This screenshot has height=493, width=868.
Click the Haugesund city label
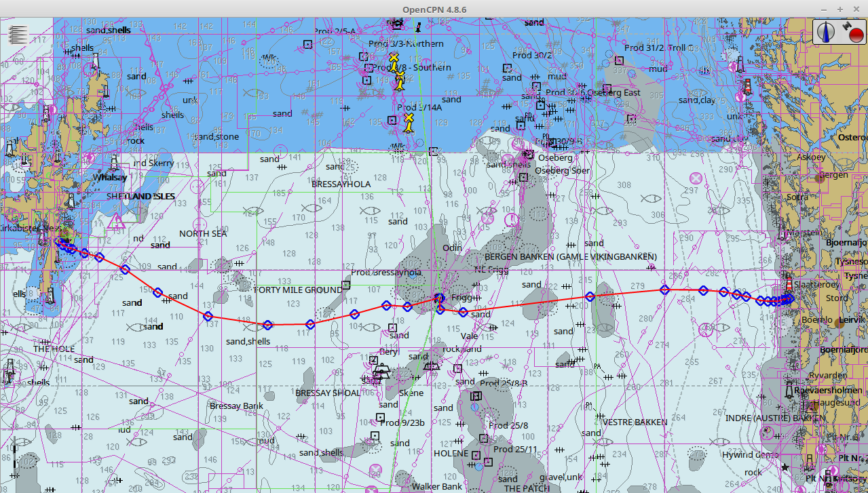836,402
